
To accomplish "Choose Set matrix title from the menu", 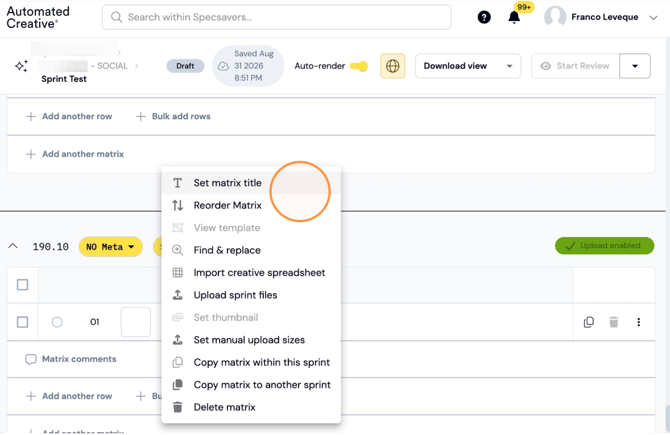I will pos(251,183).
